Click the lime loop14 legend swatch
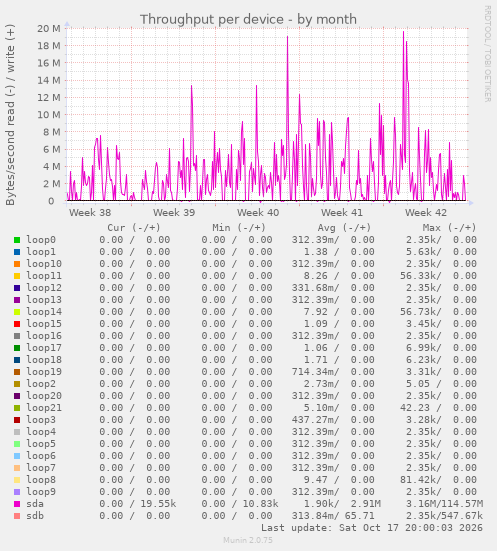This screenshot has height=551, width=497. 17,312
